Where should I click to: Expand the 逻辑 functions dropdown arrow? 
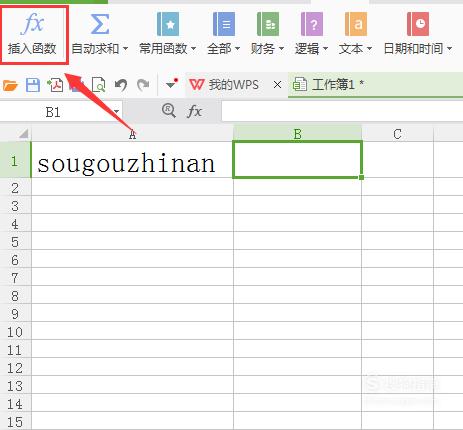tap(325, 49)
